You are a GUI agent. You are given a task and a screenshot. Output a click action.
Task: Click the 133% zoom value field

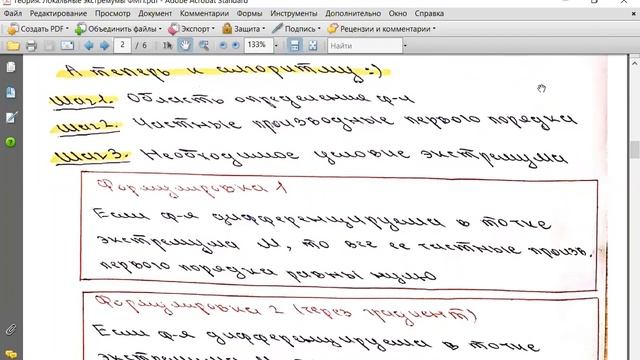tap(258, 45)
